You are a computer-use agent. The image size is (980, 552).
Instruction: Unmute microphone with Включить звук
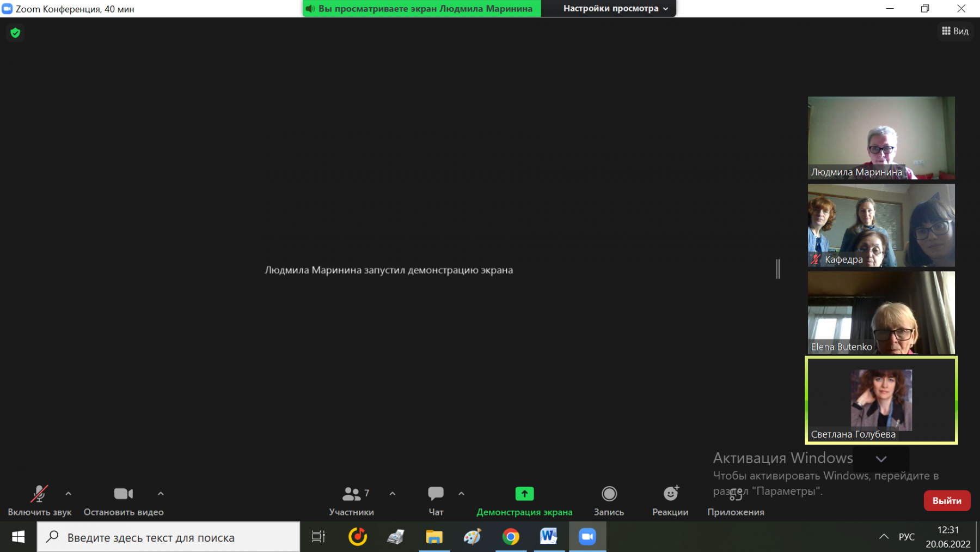(39, 500)
